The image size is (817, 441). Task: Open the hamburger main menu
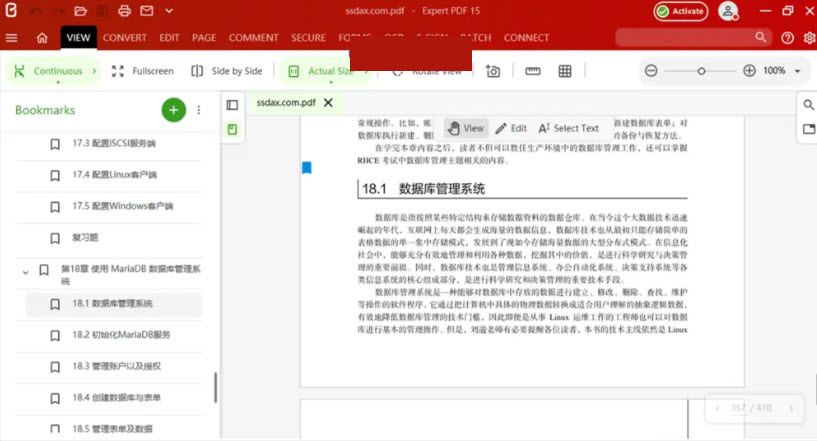[x=11, y=38]
